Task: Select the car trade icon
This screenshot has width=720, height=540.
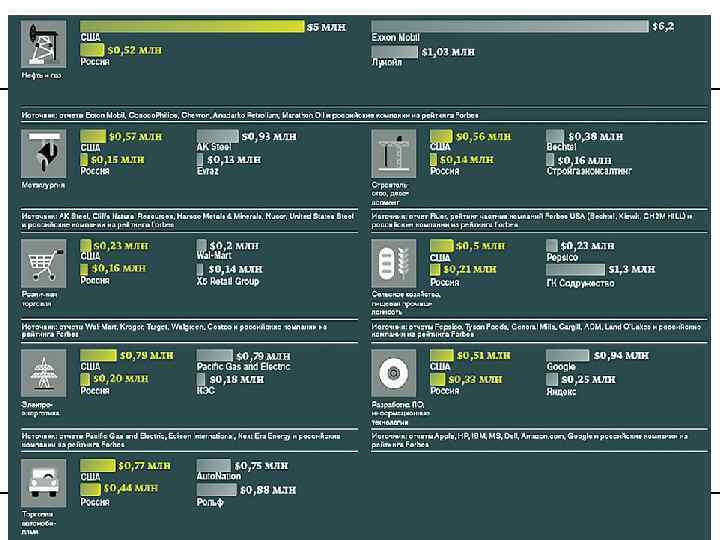Action: pyautogui.click(x=44, y=484)
